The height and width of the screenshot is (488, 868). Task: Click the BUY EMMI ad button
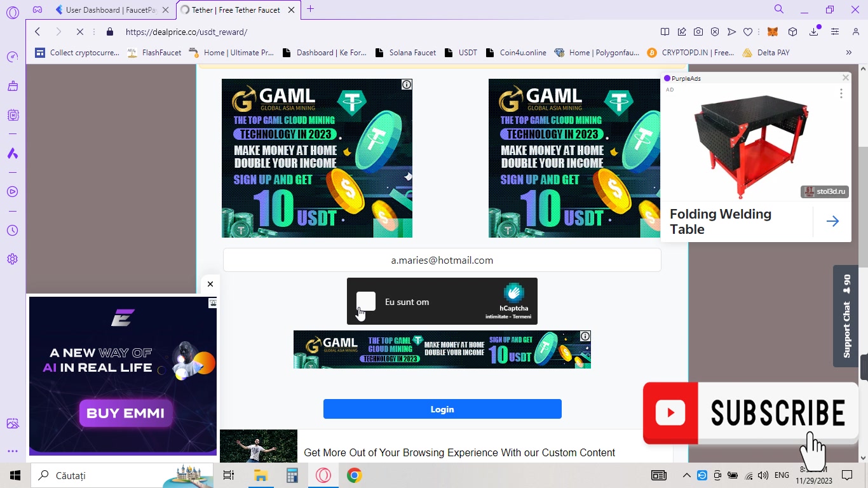click(125, 413)
